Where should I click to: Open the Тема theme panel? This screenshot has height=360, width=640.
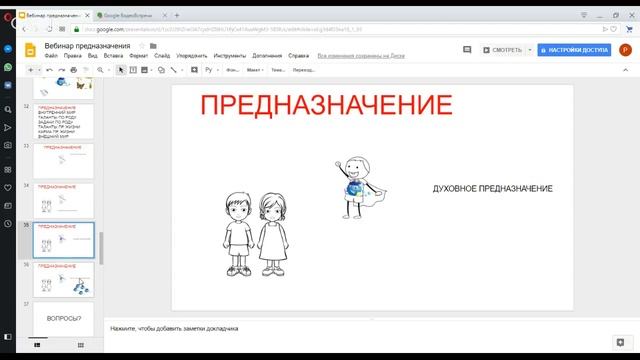(x=278, y=70)
